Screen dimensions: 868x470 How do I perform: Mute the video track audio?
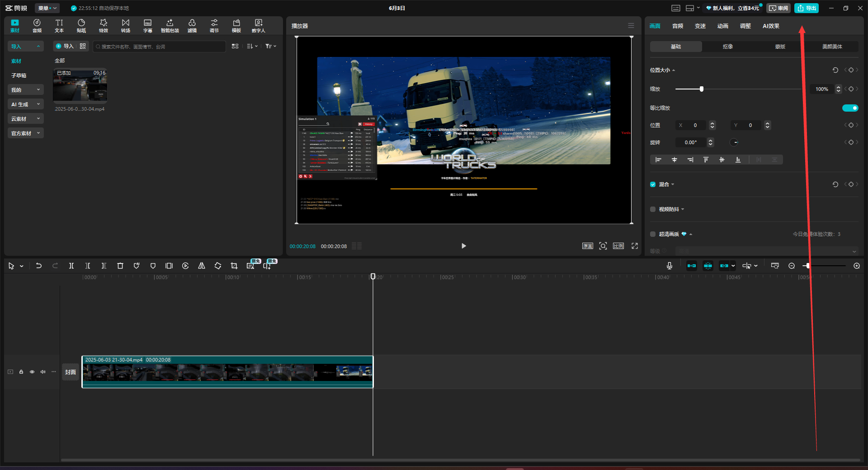[x=43, y=372]
